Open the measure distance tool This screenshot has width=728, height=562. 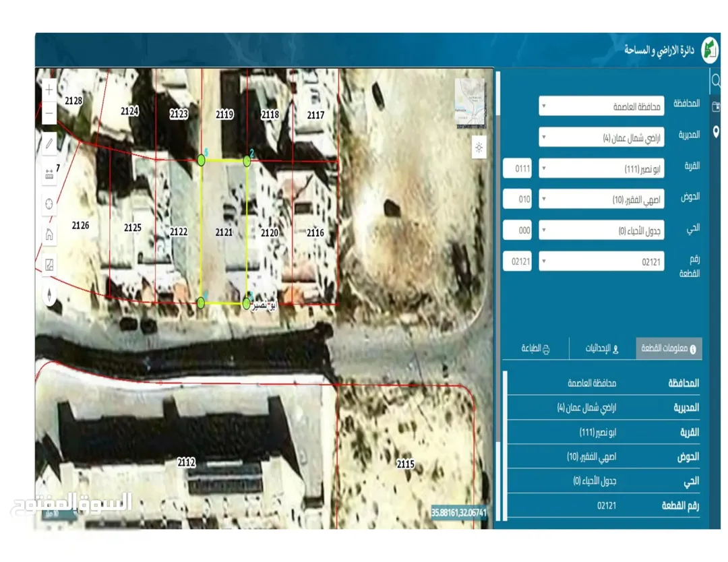[x=49, y=174]
